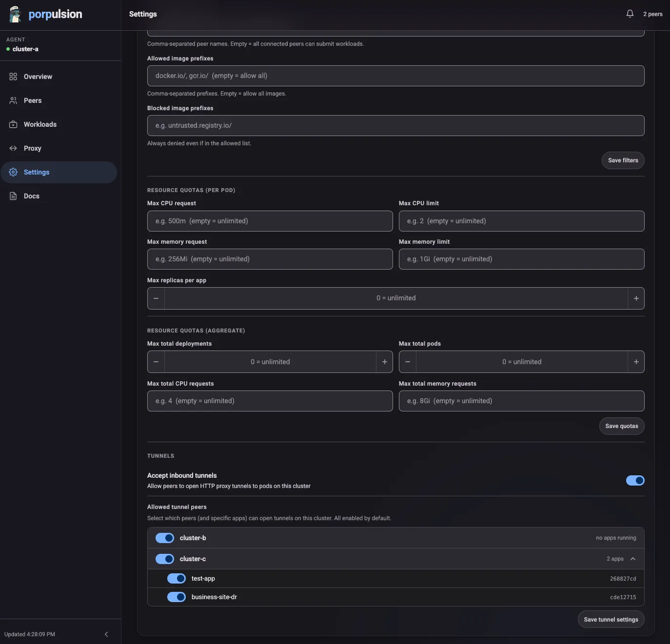Click the Docs document icon
Screen dimensions: 670x644
[13, 196]
